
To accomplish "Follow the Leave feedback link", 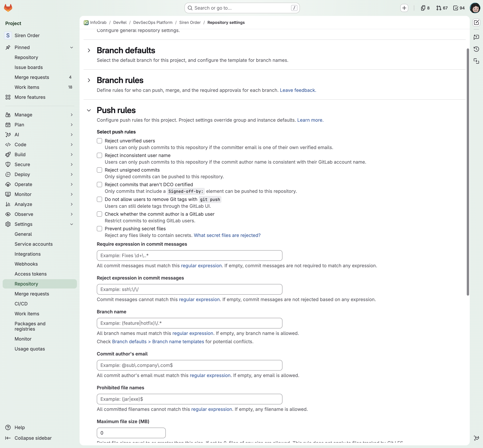I will 298,90.
